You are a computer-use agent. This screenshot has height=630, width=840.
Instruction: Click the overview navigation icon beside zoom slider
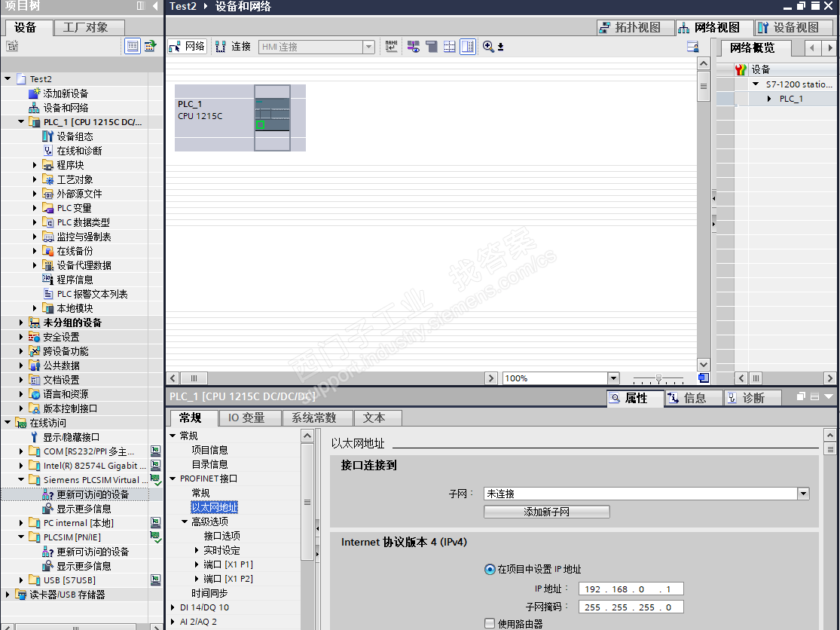704,378
